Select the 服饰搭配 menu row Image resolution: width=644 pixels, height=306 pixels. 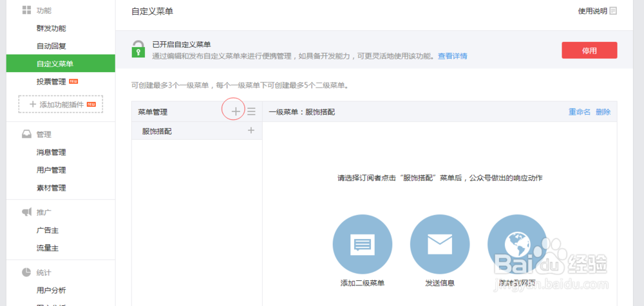click(x=196, y=131)
